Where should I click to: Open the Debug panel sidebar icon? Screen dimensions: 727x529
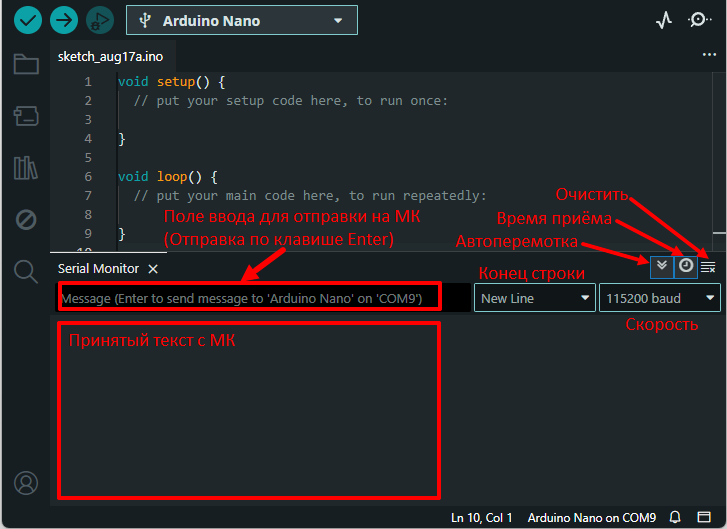[26, 220]
